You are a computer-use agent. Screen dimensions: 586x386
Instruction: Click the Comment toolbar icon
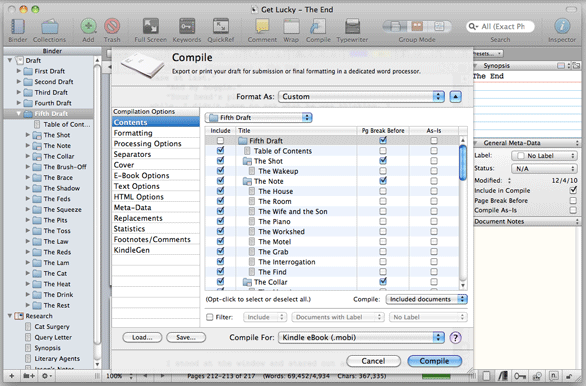(x=262, y=26)
